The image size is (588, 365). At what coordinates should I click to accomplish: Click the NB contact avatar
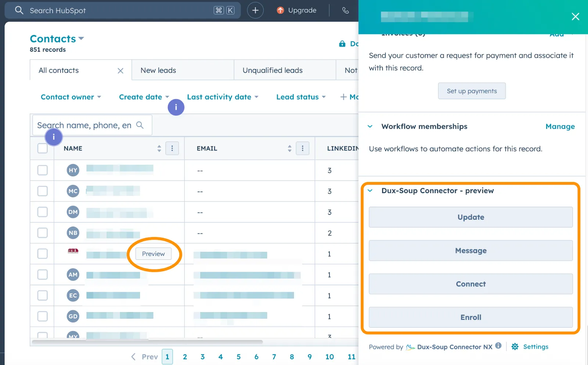pyautogui.click(x=73, y=233)
